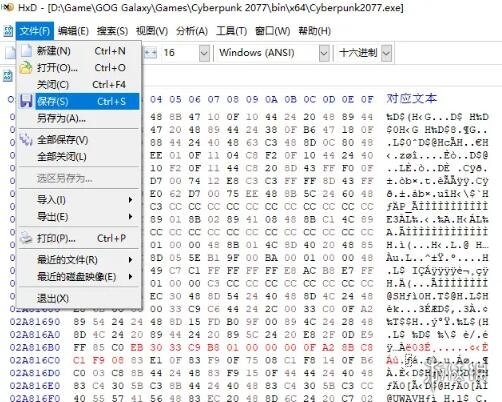Click the floppy disk save icon
This screenshot has width=502, height=402.
(26, 101)
